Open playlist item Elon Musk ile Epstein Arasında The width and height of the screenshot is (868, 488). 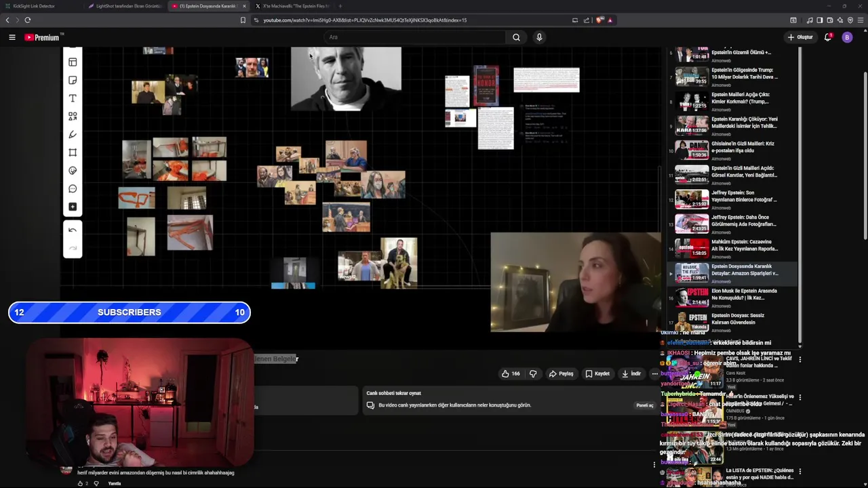point(731,297)
